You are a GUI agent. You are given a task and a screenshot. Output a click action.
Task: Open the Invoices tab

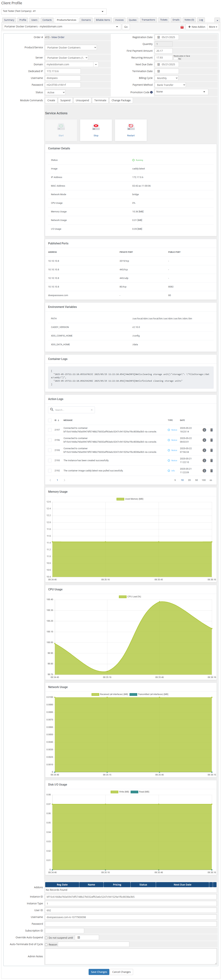tap(119, 20)
